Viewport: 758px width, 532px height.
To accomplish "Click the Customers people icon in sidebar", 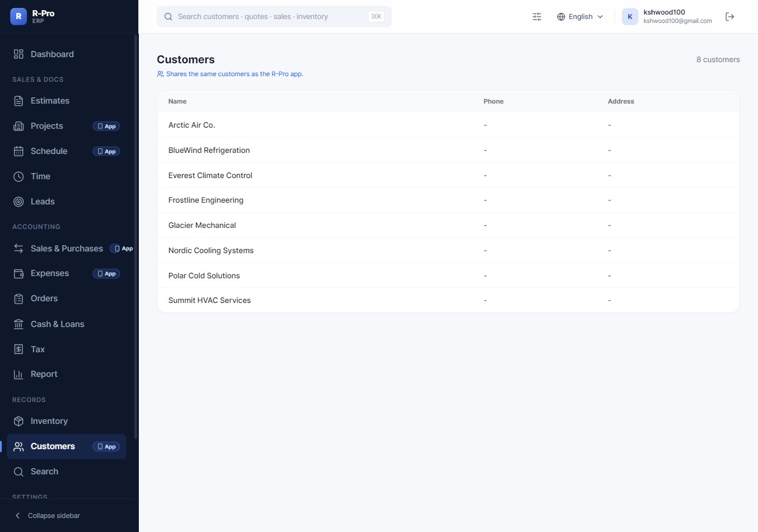I will point(18,446).
